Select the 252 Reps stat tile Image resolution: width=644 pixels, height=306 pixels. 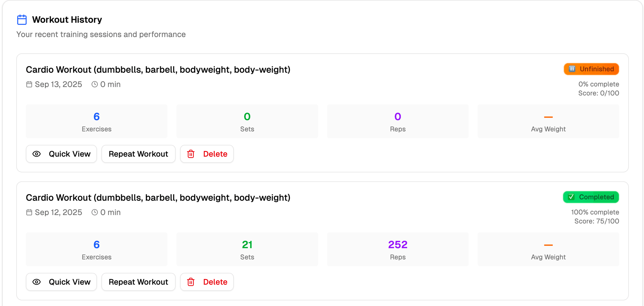tap(398, 249)
